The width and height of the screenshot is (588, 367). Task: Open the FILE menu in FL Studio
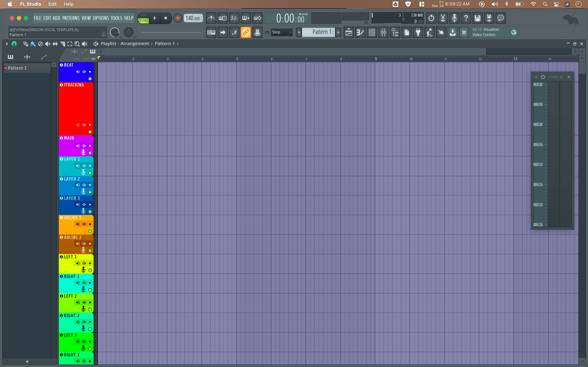tap(37, 18)
